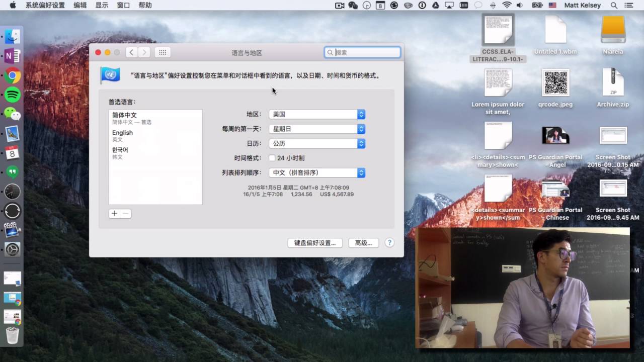The height and width of the screenshot is (362, 644).
Task: Open the 系统偏好设置 menu
Action: point(45,5)
